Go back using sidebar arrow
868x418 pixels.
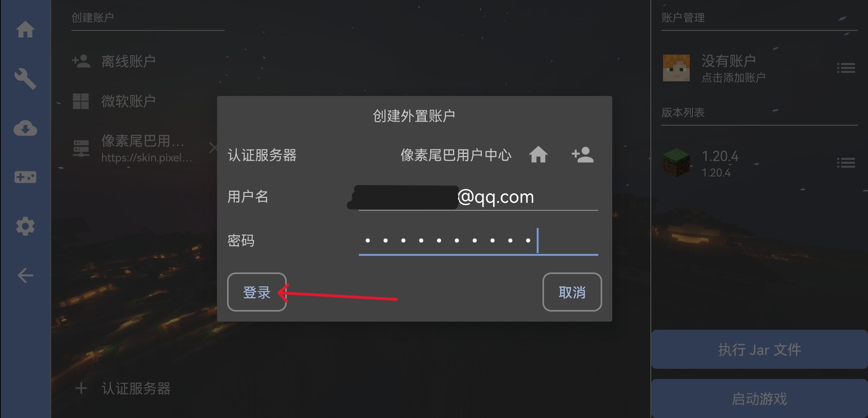pos(25,276)
